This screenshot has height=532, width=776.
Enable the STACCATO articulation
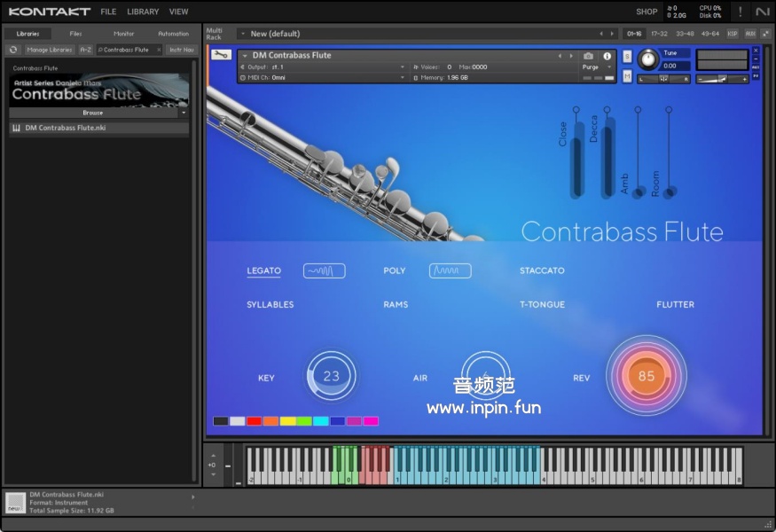click(542, 270)
